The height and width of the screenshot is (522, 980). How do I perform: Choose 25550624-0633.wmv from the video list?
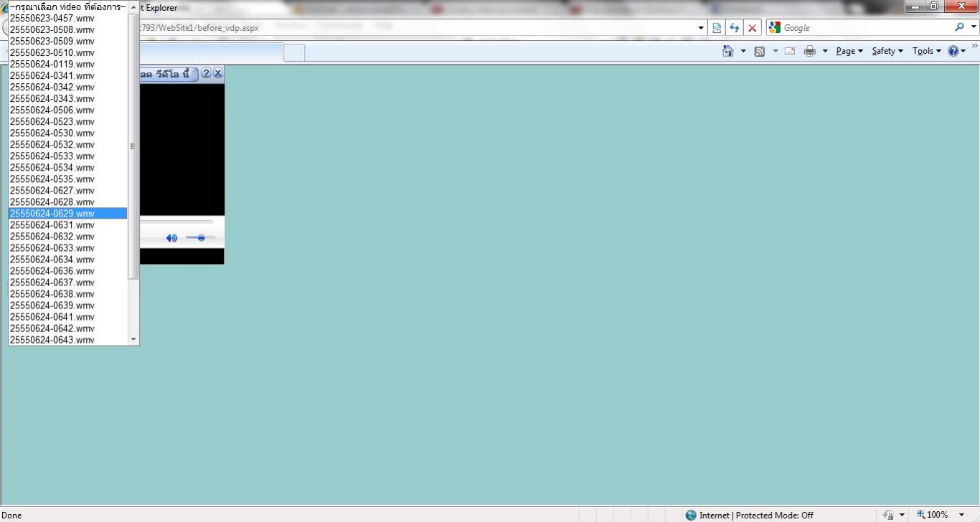[68, 247]
